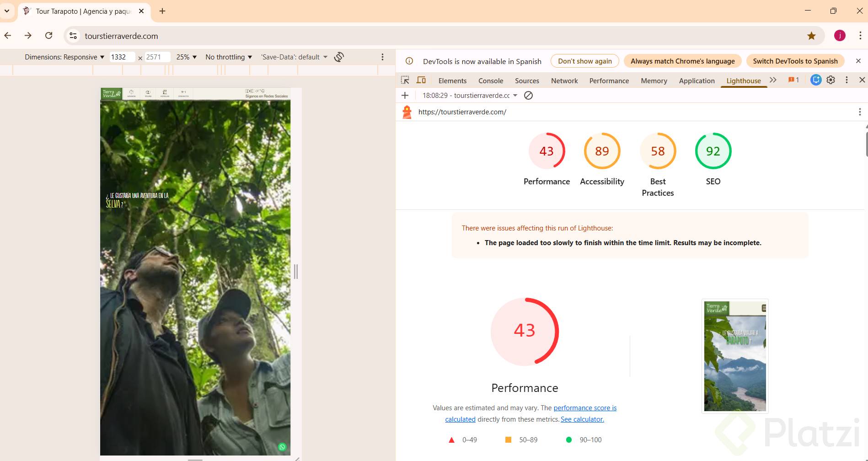This screenshot has height=461, width=868.
Task: Click the address bar URL
Action: coord(121,36)
